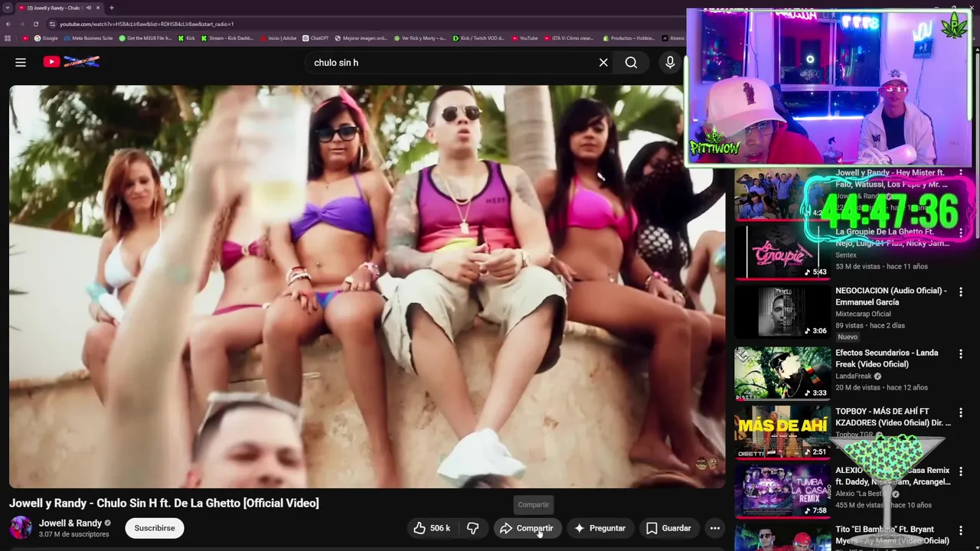Open Stream - Kick Dashboard bookmark
980x551 pixels.
[x=227, y=38]
